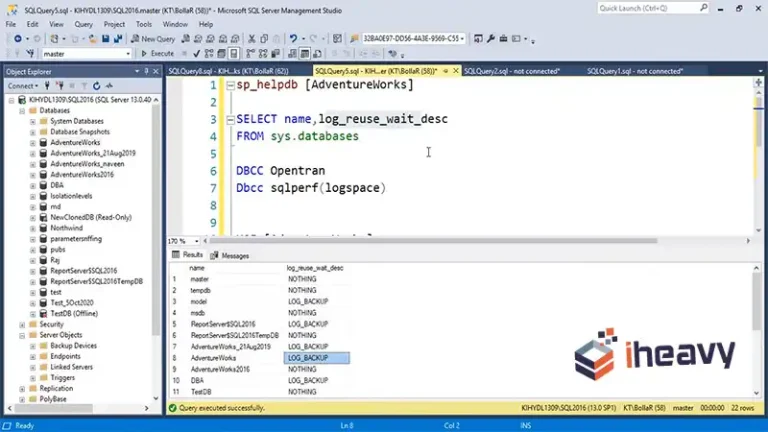Image resolution: width=768 pixels, height=432 pixels.
Task: Click the Toolbox icon in toolbar
Action: click(x=503, y=39)
